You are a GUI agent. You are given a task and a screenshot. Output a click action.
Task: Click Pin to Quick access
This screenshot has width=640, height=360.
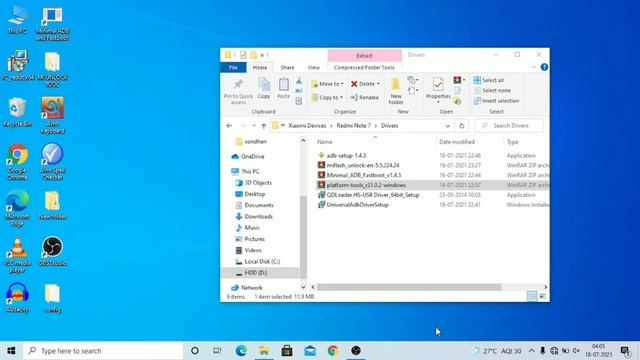click(238, 91)
